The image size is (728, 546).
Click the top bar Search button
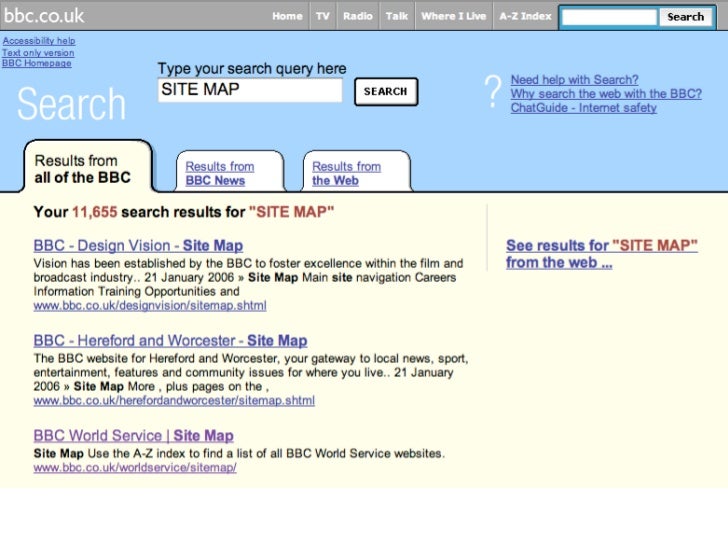pyautogui.click(x=685, y=17)
